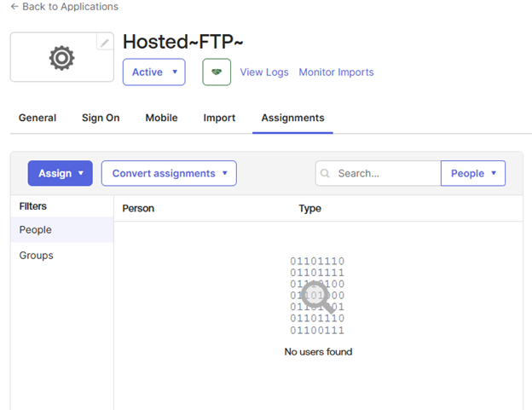Switch to the General tab
The image size is (532, 410).
(38, 118)
